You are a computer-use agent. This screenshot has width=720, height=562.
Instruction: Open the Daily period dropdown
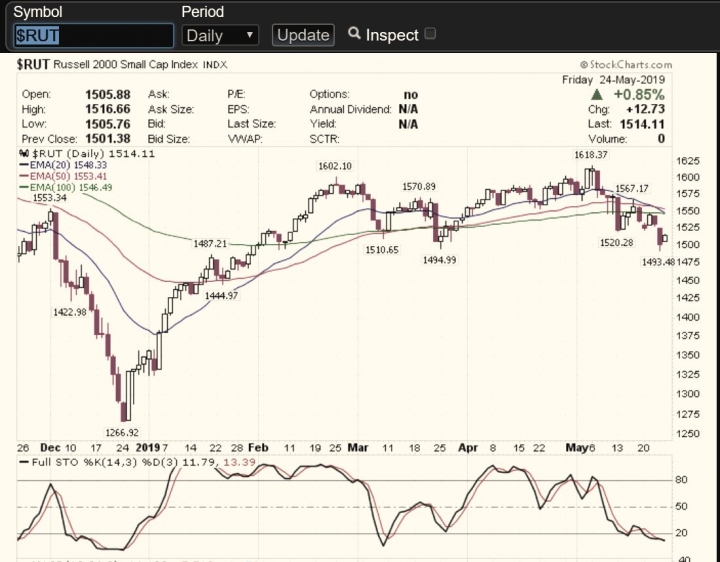point(220,35)
